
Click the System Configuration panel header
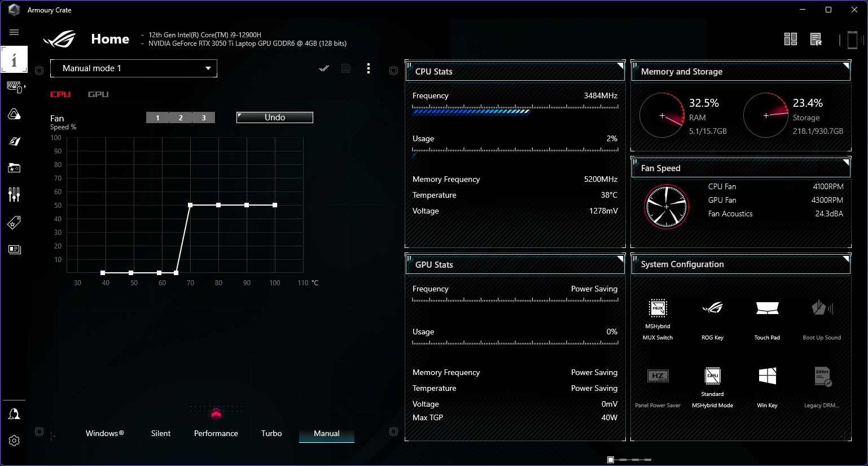coord(740,264)
